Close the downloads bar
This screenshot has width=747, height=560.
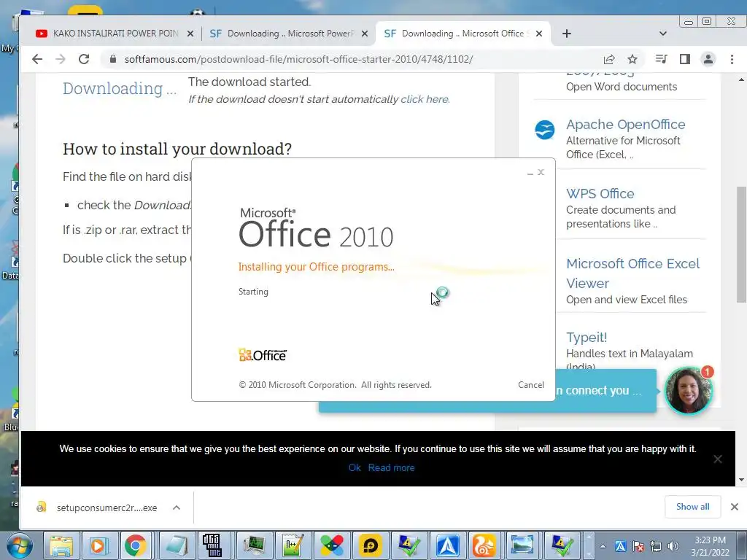pos(735,507)
